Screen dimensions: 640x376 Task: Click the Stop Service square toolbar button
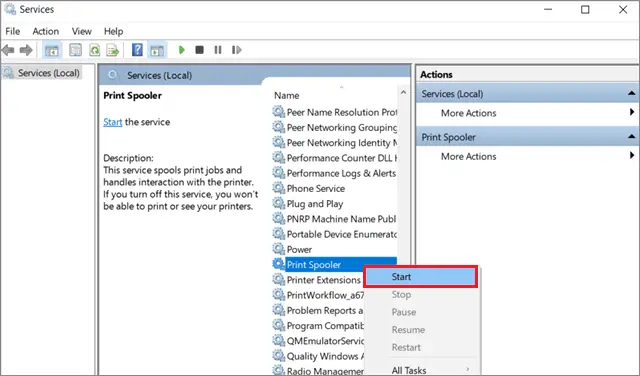click(199, 50)
